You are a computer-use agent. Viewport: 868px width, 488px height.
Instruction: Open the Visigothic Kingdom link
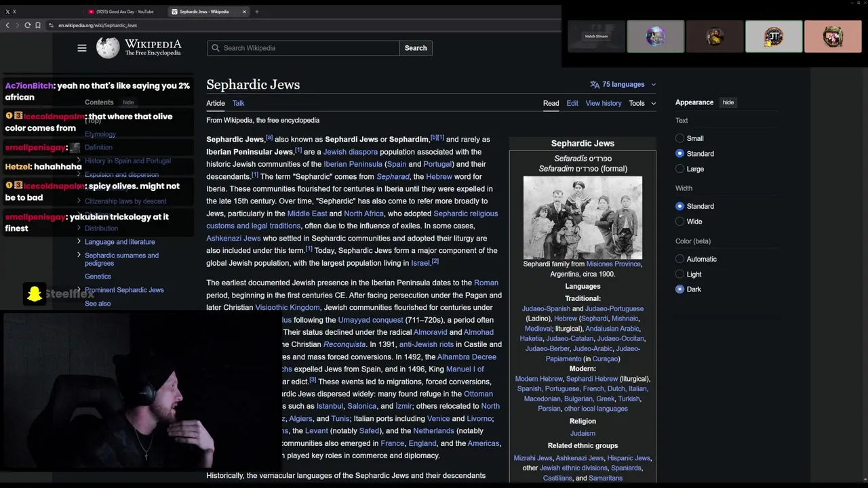coord(288,308)
